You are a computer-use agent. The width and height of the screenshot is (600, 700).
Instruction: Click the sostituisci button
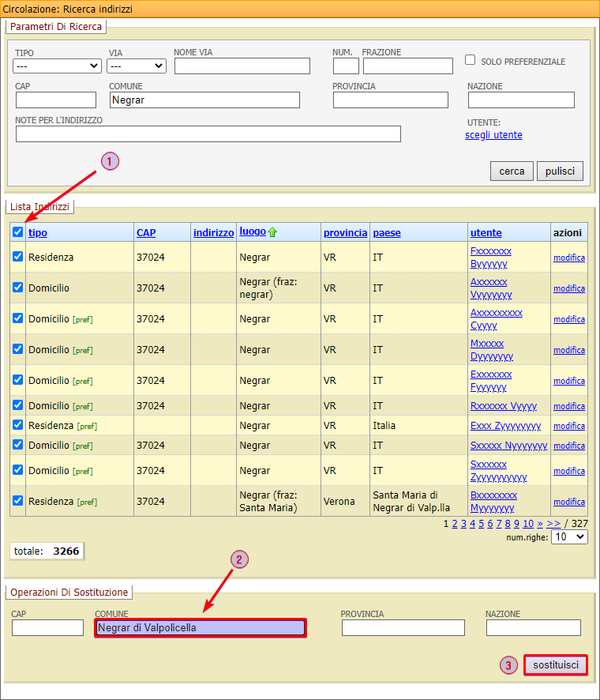point(555,665)
